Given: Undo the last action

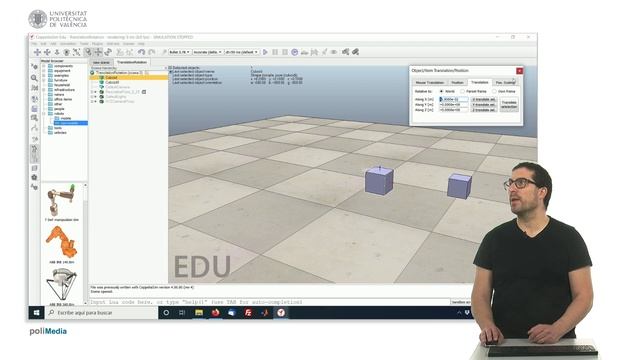Looking at the screenshot, I should coord(142,52).
